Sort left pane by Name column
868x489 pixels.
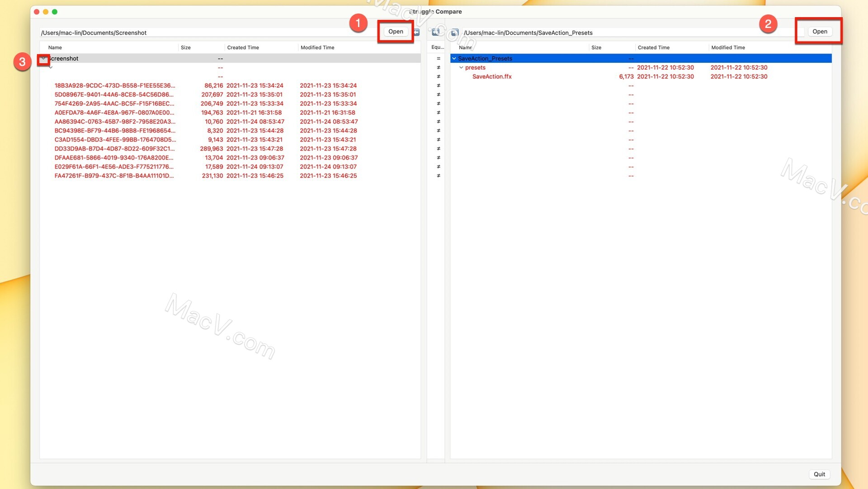tap(108, 47)
